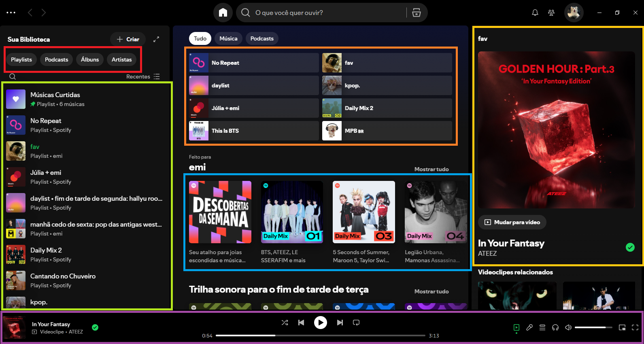Click the magnifier icon in search bar

click(x=245, y=13)
